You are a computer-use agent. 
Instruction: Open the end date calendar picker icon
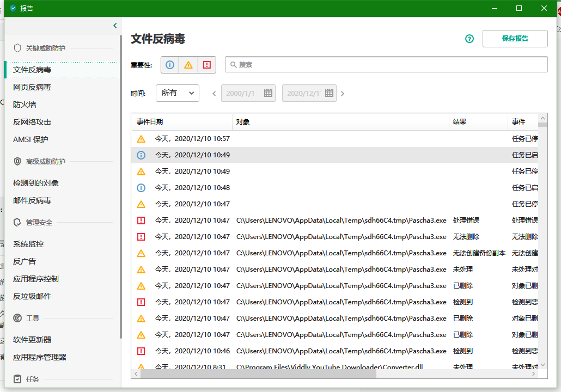click(x=329, y=93)
